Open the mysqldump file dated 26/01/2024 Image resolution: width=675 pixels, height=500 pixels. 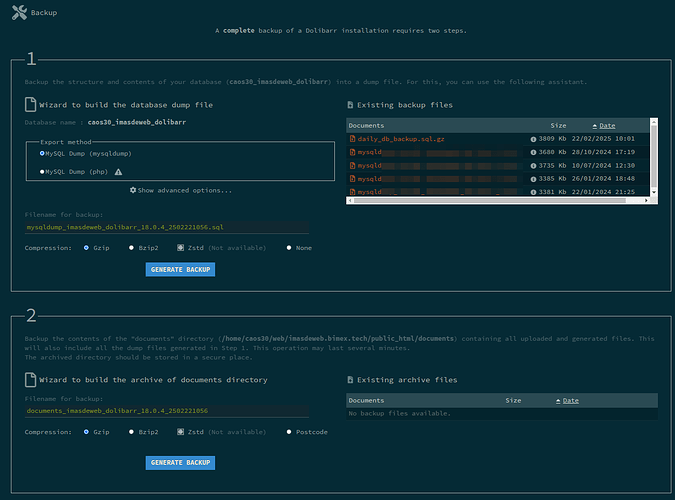click(437, 179)
